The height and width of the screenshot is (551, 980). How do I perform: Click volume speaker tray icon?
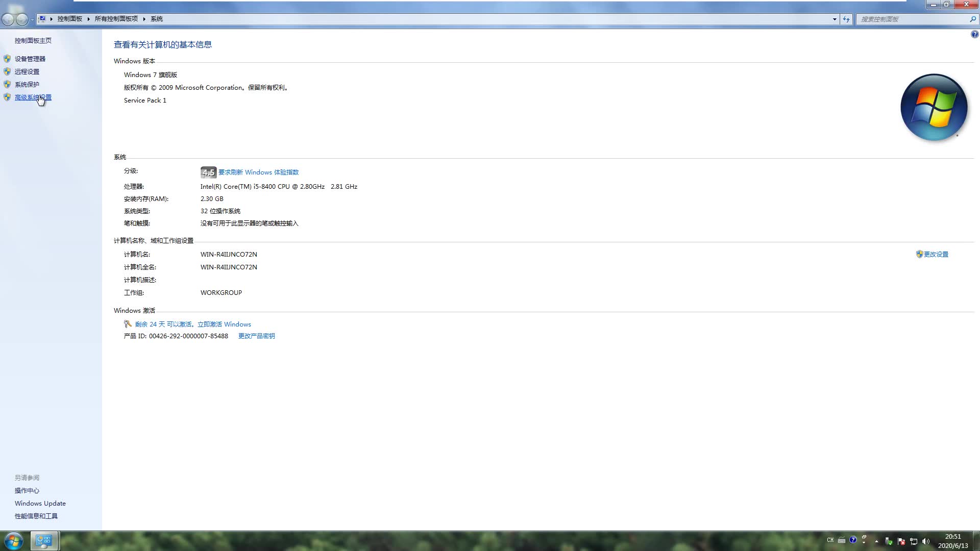[x=925, y=541]
